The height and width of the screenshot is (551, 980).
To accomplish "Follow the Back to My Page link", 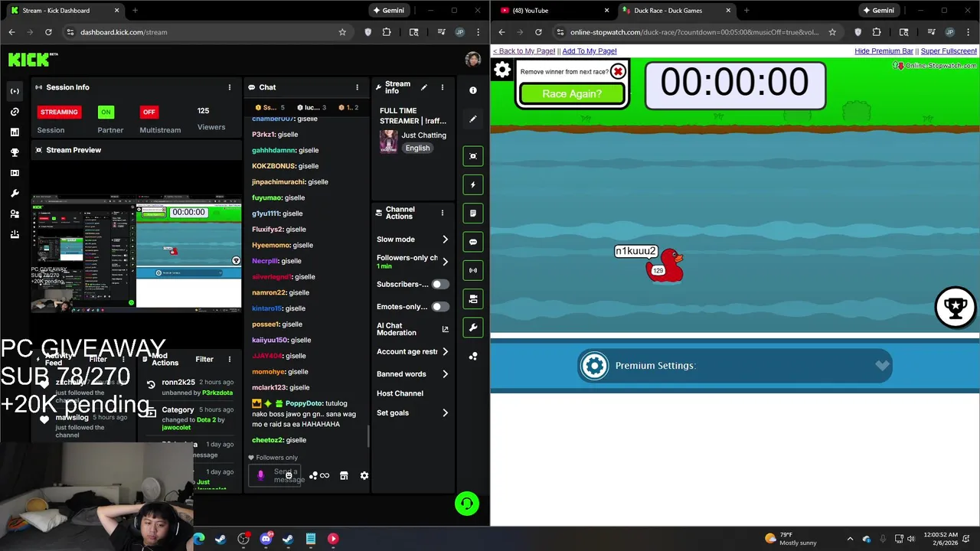I will click(x=524, y=51).
